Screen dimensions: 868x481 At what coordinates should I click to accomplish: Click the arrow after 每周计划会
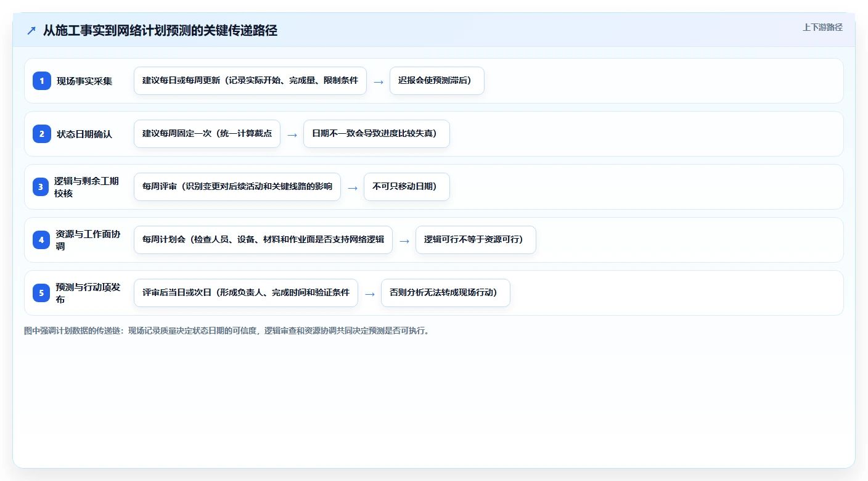coord(404,240)
